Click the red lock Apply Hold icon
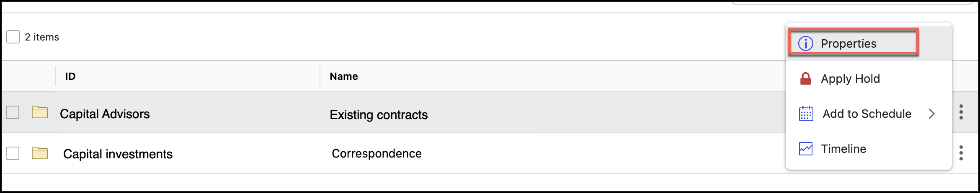The height and width of the screenshot is (193, 980). pyautogui.click(x=805, y=79)
